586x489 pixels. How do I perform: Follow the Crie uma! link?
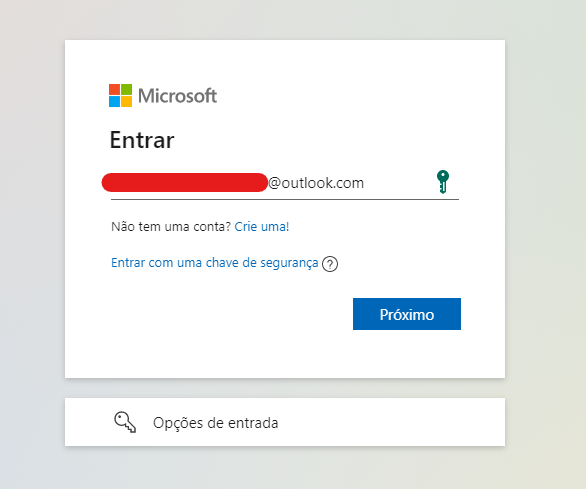[262, 227]
